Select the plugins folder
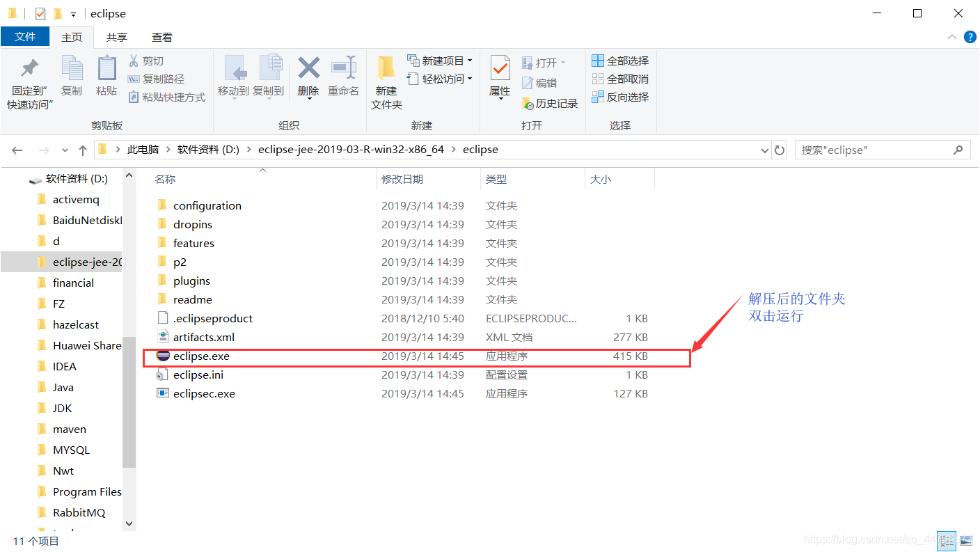This screenshot has width=980, height=552. click(191, 281)
